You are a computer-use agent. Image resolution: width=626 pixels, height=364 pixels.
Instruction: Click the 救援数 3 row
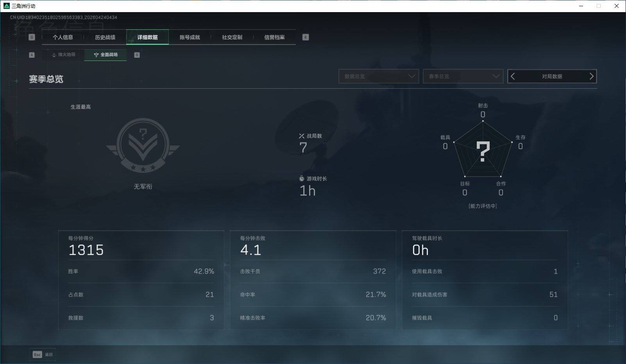pyautogui.click(x=141, y=318)
